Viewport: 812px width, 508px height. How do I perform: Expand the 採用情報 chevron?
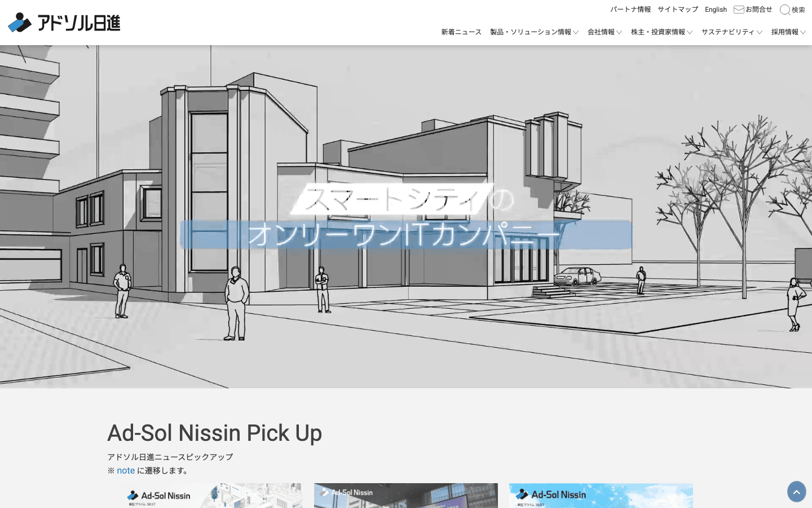pyautogui.click(x=803, y=33)
